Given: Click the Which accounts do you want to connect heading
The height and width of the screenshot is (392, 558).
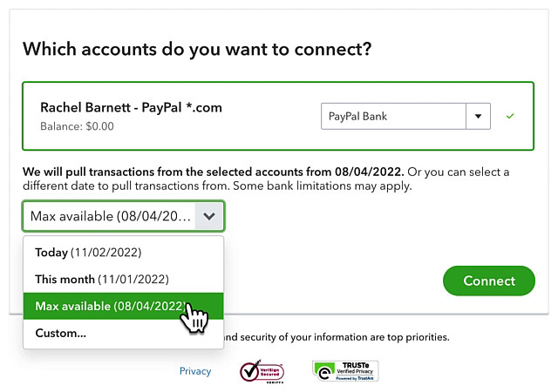Looking at the screenshot, I should tap(197, 49).
